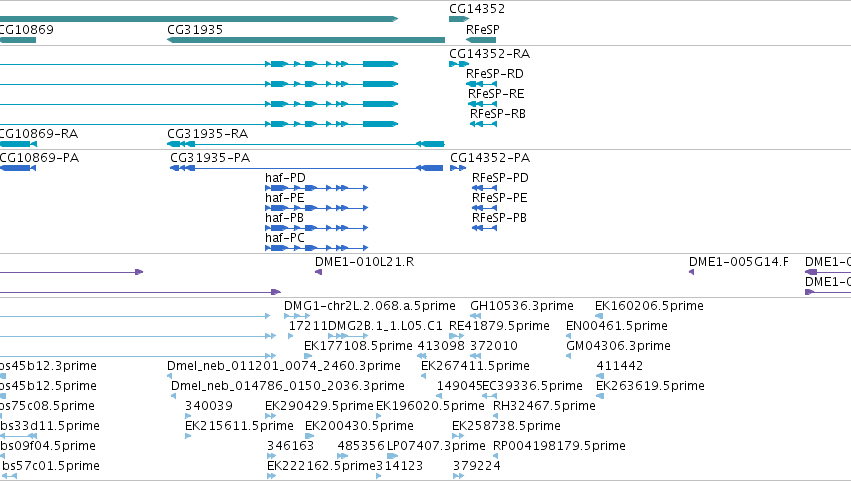Image resolution: width=851 pixels, height=481 pixels.
Task: Select EST 17211DMG2B.1_1.L05.C1
Action: coord(365,326)
